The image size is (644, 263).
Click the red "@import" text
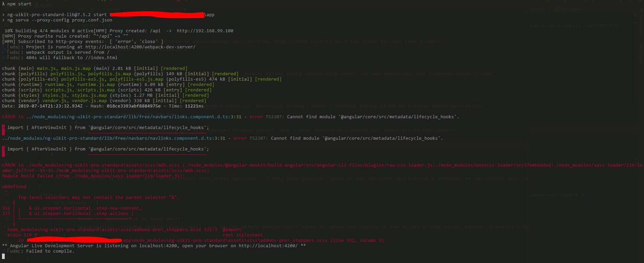coord(232,230)
